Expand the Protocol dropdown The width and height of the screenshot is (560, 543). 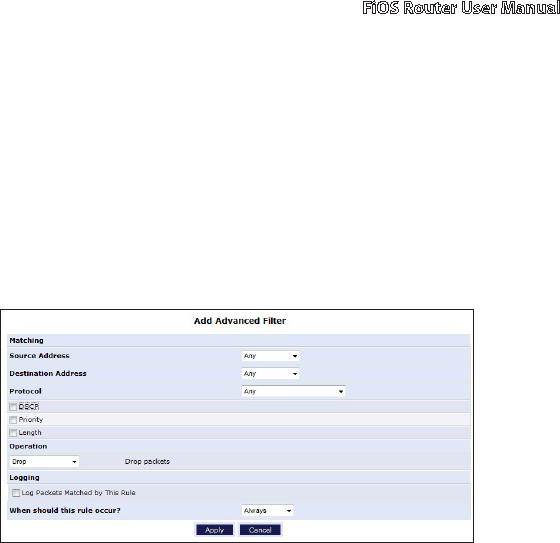[293, 392]
